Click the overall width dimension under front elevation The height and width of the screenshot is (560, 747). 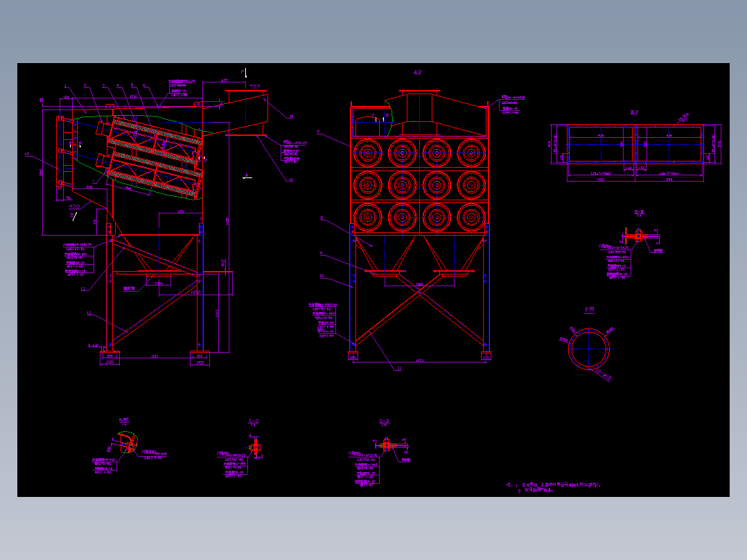point(419,361)
